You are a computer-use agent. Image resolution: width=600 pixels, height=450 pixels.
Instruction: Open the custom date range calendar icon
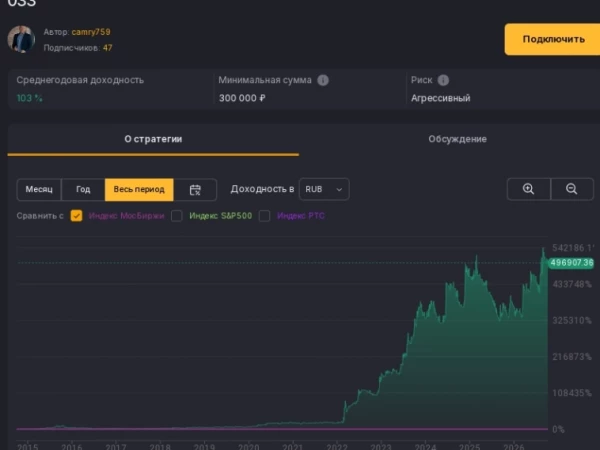point(195,190)
